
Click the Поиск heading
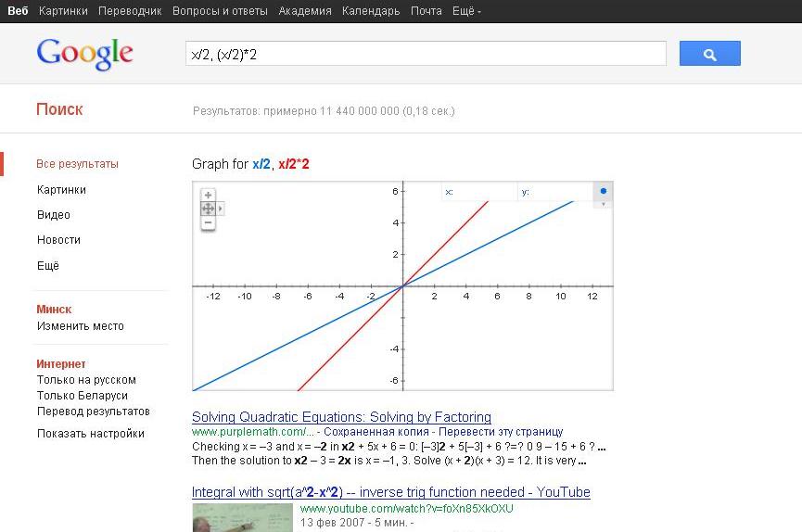coord(59,109)
